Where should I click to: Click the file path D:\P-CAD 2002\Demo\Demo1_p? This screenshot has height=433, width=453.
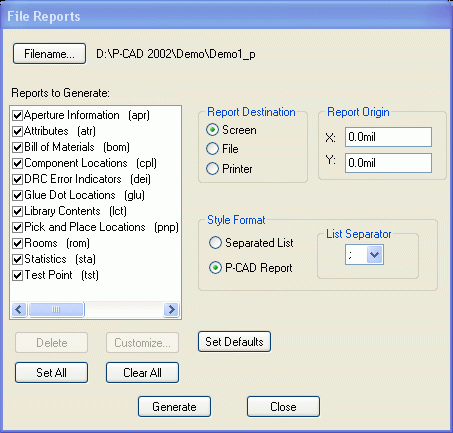pos(176,54)
